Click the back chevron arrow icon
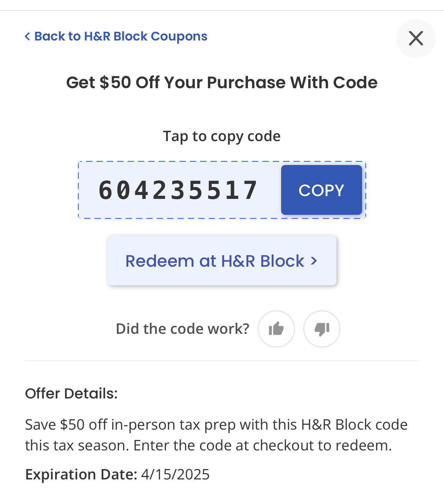 click(27, 36)
